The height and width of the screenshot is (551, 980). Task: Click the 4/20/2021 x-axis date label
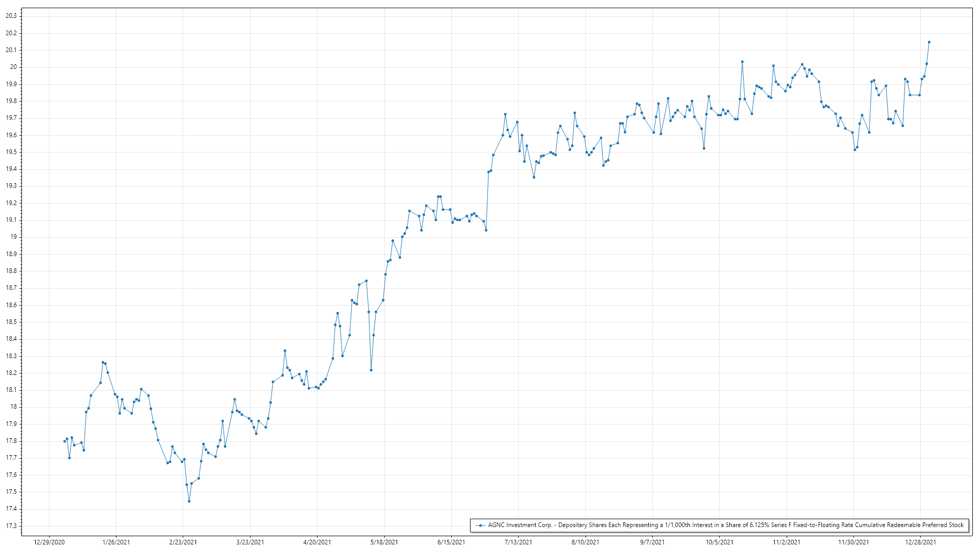pos(317,542)
